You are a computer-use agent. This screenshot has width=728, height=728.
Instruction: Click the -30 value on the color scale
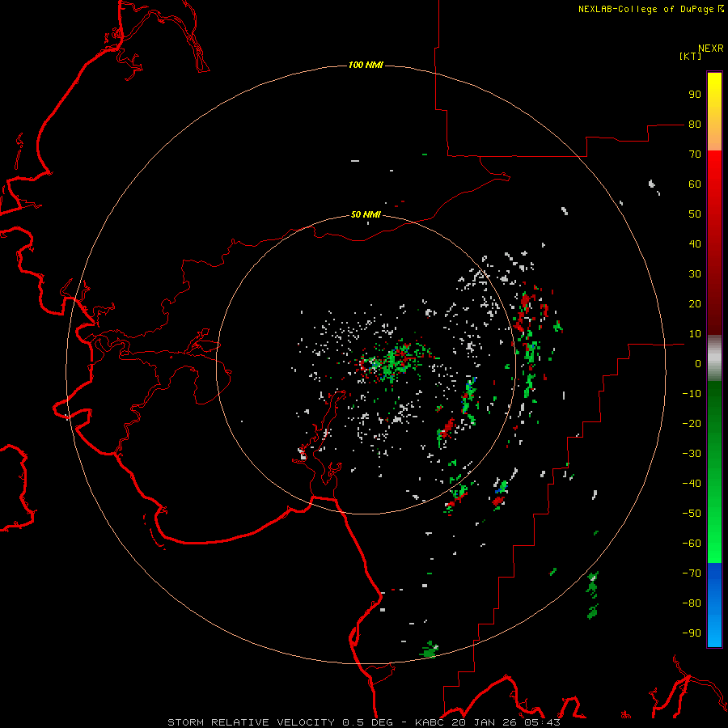point(692,454)
